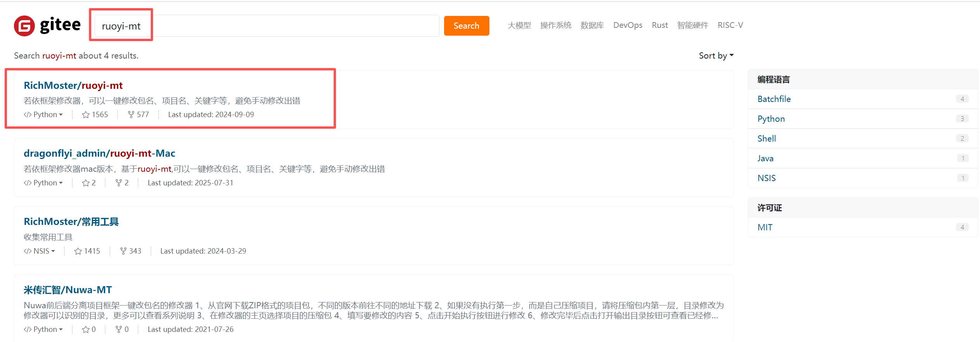The height and width of the screenshot is (342, 980).
Task: Click the fork icon showing 343
Action: [x=123, y=251]
